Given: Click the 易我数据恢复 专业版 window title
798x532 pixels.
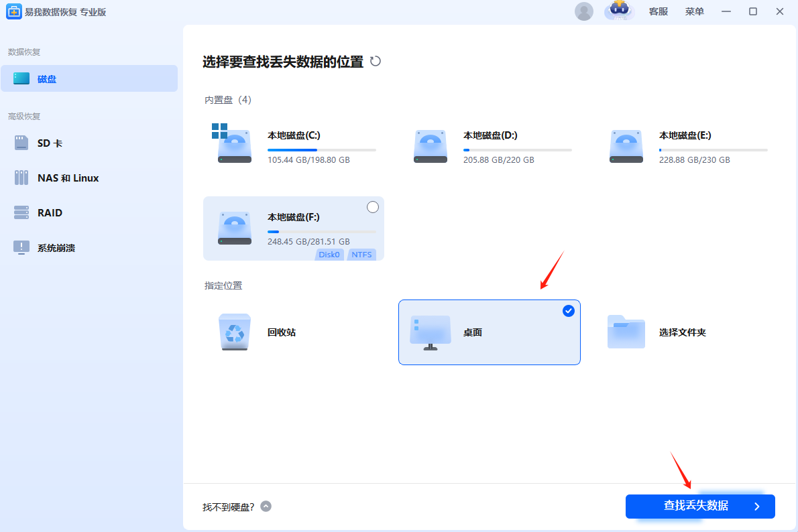Looking at the screenshot, I should point(66,11).
